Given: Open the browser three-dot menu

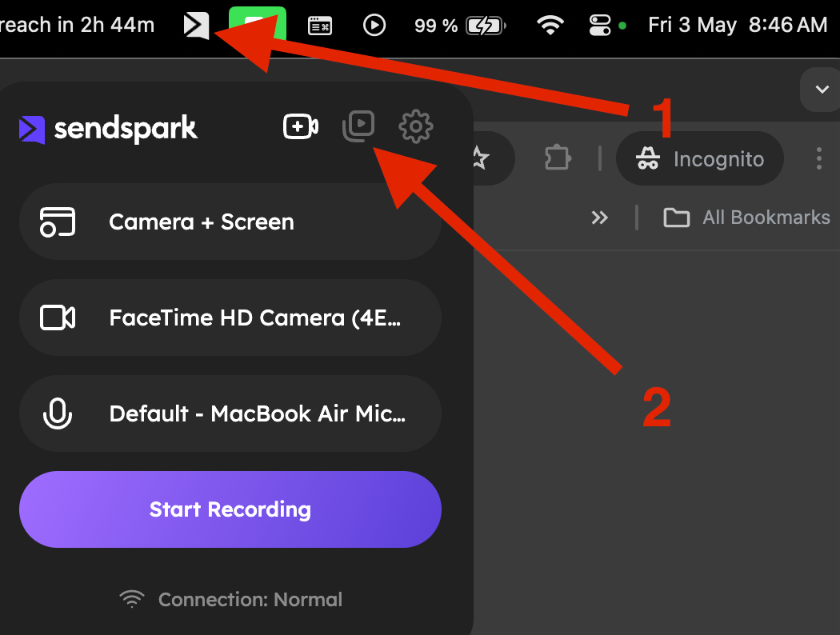Looking at the screenshot, I should [x=818, y=158].
